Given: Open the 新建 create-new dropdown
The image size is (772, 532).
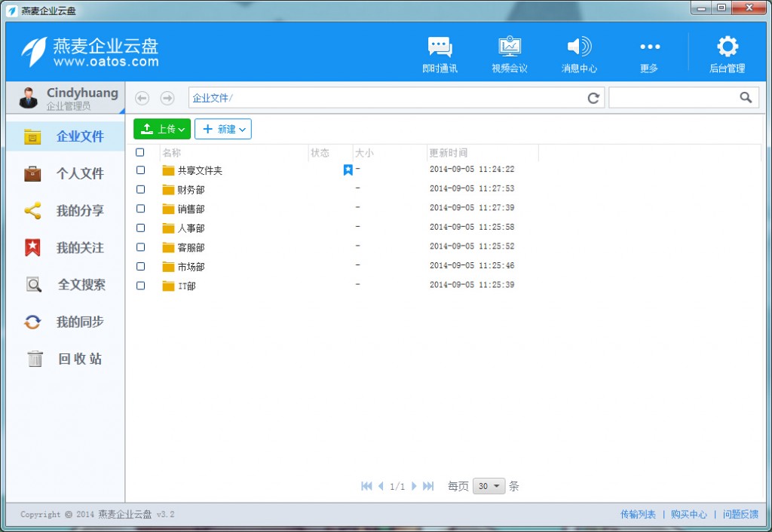Looking at the screenshot, I should (223, 128).
